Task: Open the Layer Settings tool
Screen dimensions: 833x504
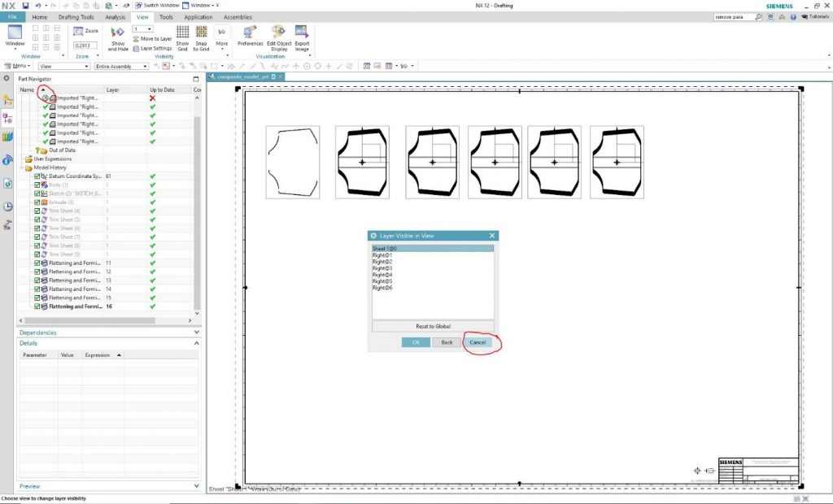Action: [152, 48]
